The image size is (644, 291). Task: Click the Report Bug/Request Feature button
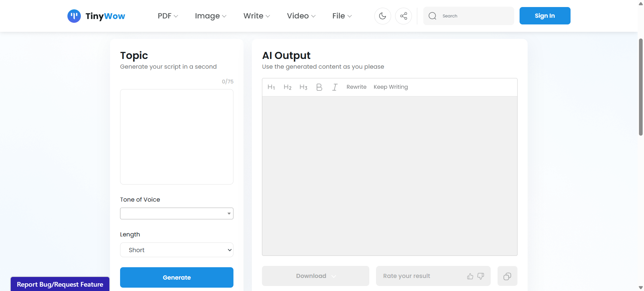coord(60,284)
